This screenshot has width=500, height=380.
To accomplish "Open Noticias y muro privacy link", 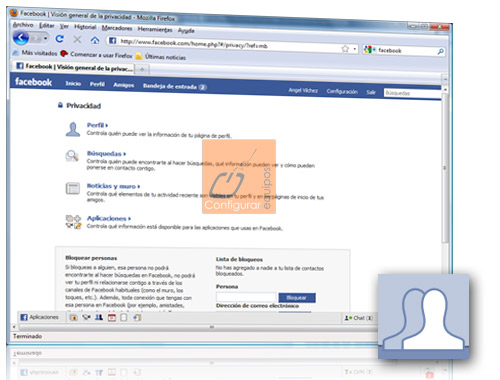I will point(113,186).
